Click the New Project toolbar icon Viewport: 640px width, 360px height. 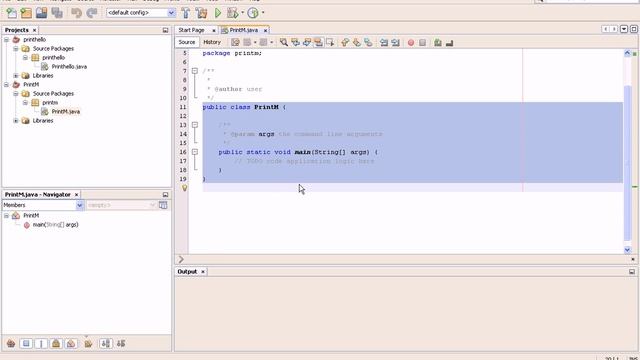(26, 13)
